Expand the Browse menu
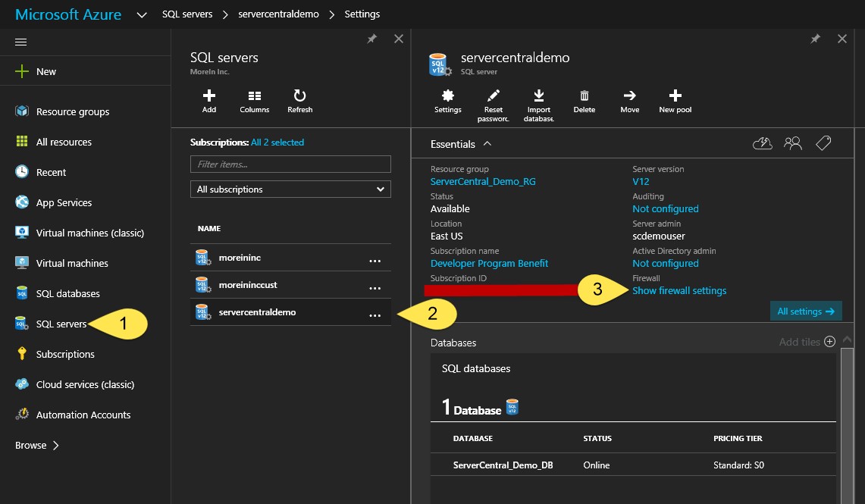 click(x=37, y=446)
